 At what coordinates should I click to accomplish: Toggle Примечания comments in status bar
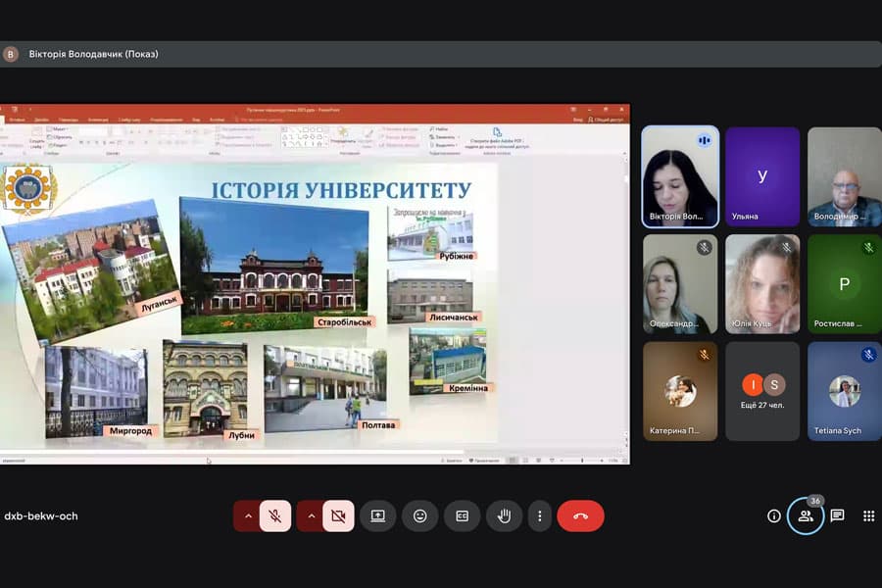tap(484, 461)
